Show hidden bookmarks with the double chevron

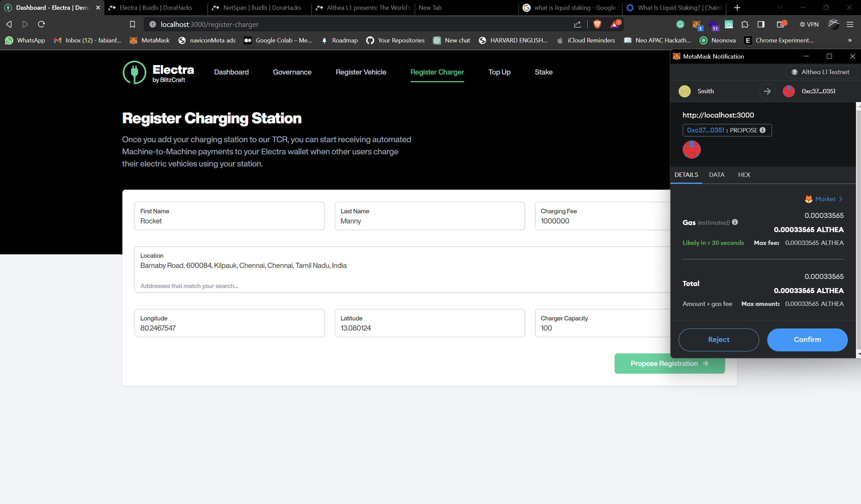coord(850,40)
